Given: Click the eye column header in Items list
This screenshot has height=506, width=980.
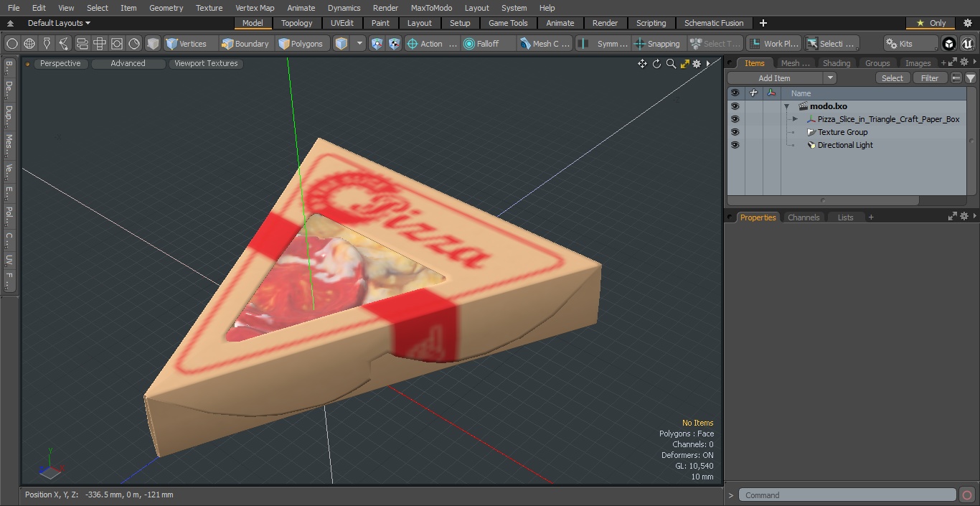Looking at the screenshot, I should [735, 93].
